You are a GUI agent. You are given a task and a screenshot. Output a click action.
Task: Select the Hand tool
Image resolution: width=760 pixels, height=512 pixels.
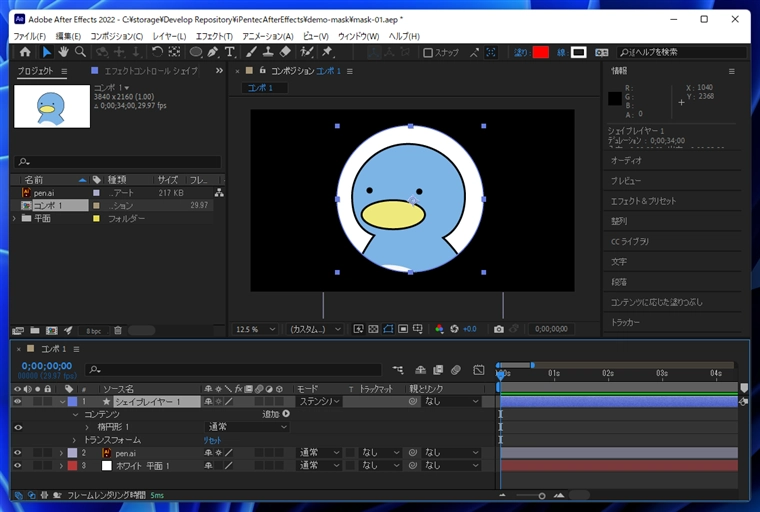[x=63, y=52]
